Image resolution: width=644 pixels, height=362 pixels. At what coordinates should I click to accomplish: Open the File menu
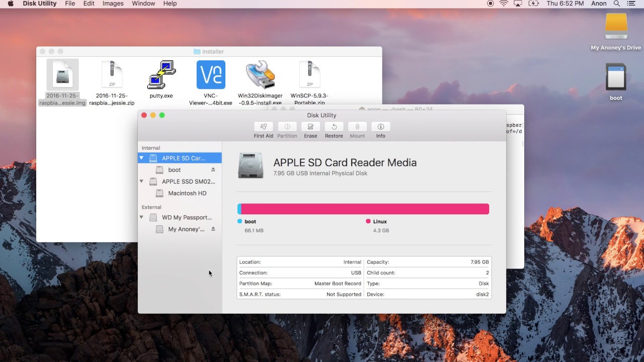(x=70, y=4)
